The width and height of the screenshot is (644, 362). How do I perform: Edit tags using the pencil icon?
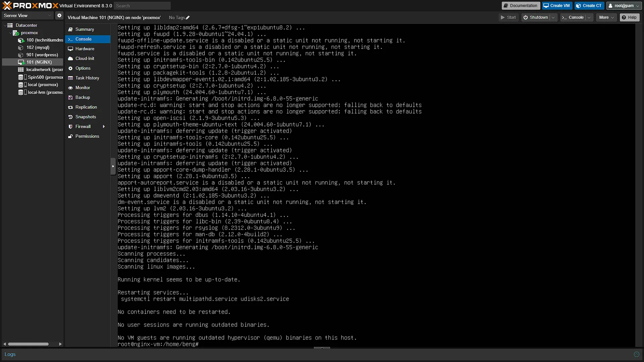pyautogui.click(x=187, y=18)
